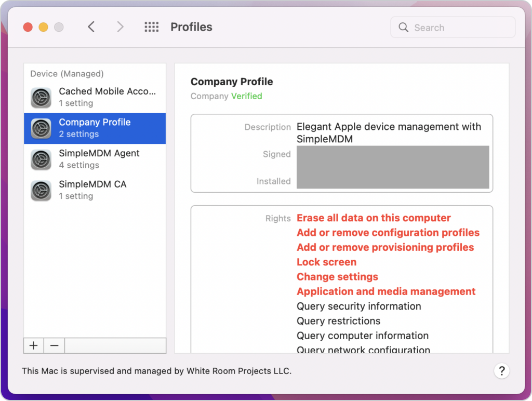Select Cached Mobile Account list entry

107,91
